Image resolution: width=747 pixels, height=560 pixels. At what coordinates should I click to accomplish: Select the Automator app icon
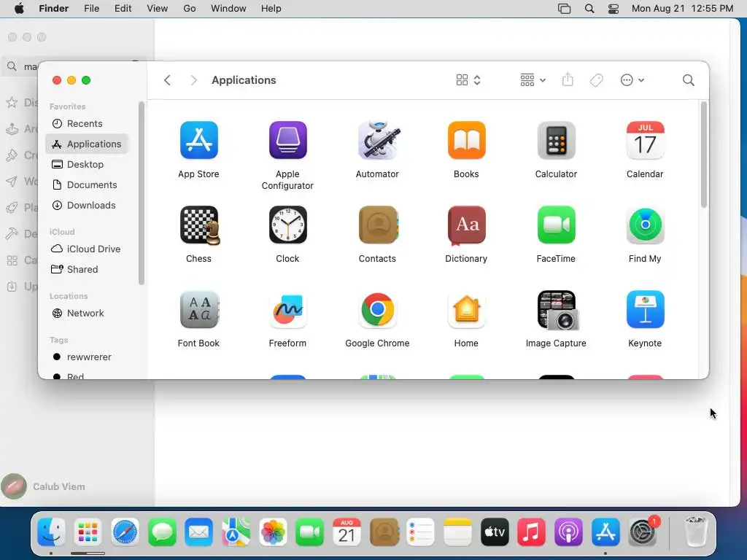(377, 140)
